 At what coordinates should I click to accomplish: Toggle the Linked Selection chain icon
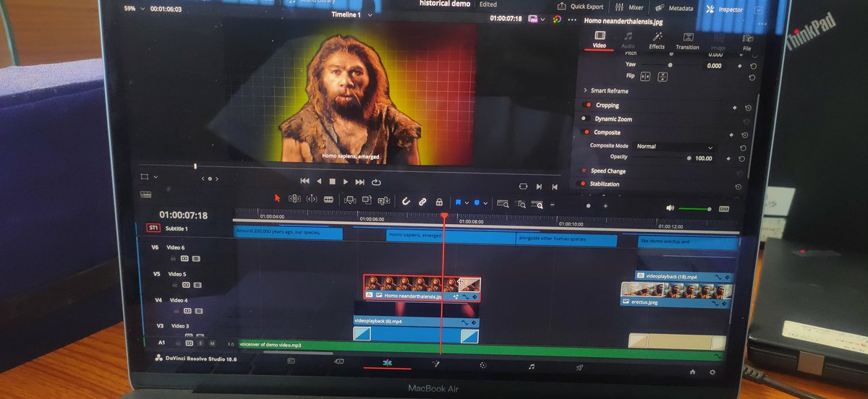click(422, 202)
